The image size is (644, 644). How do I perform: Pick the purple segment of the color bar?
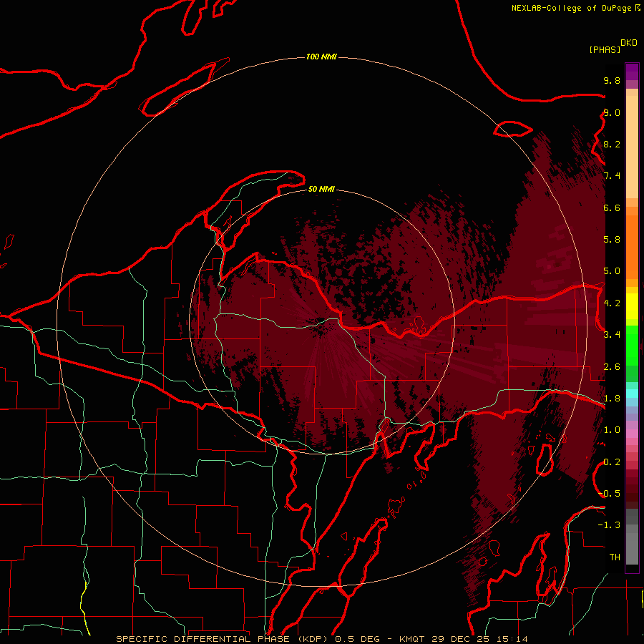click(632, 72)
